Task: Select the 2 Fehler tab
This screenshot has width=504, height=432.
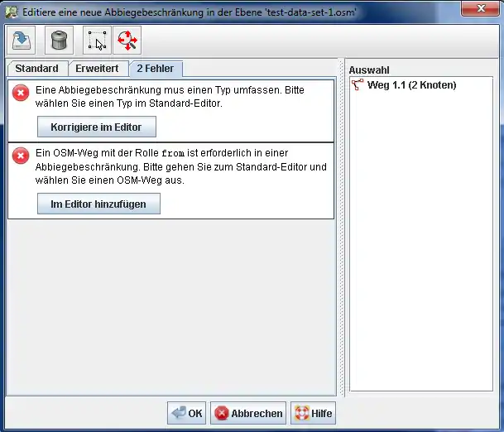Action: pyautogui.click(x=156, y=69)
